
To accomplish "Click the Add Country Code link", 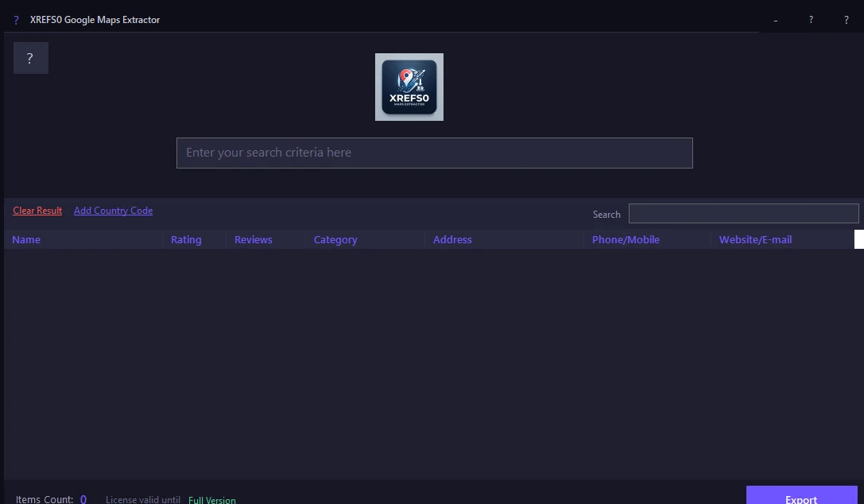I will [113, 211].
